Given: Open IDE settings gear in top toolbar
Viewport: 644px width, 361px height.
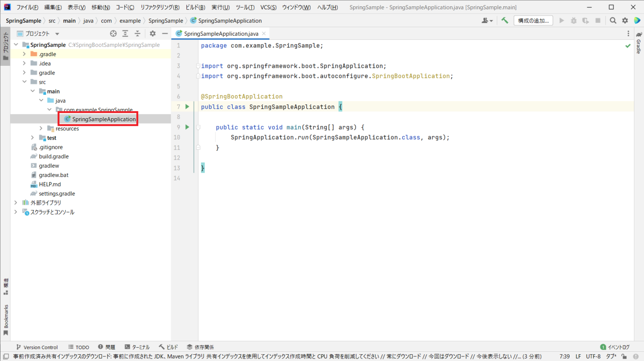Looking at the screenshot, I should coord(625,21).
